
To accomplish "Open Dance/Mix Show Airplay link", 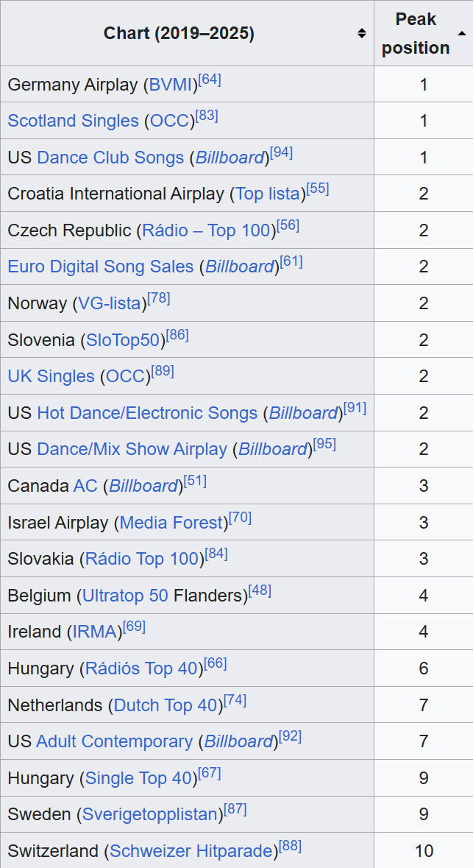I will coord(132,450).
